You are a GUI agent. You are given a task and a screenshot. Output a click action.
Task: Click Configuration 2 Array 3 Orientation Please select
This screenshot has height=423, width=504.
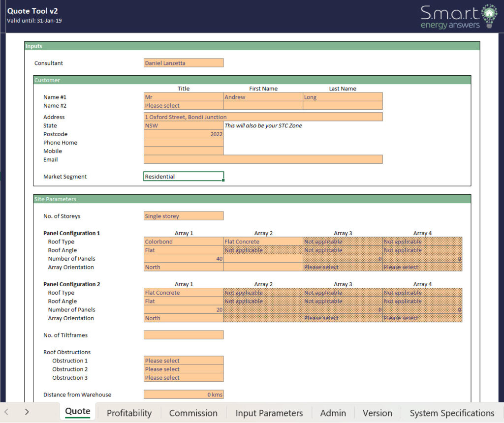pos(343,318)
